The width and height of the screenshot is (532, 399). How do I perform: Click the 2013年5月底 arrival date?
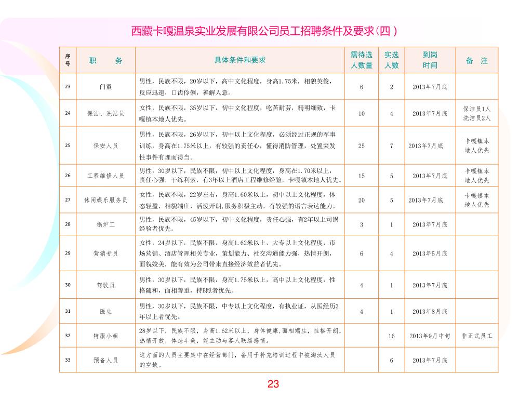(x=430, y=254)
